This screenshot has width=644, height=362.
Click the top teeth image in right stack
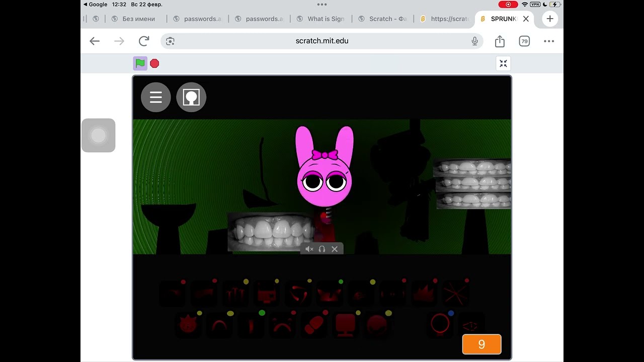pos(472,168)
